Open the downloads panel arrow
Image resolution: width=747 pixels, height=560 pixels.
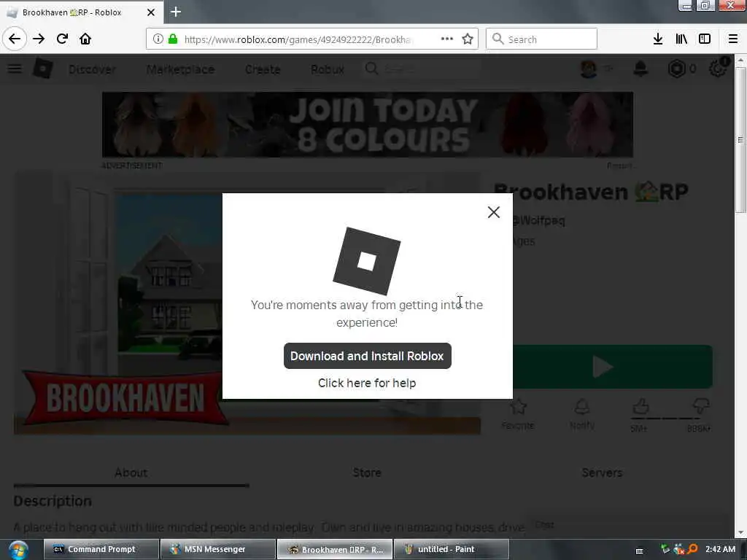point(658,39)
